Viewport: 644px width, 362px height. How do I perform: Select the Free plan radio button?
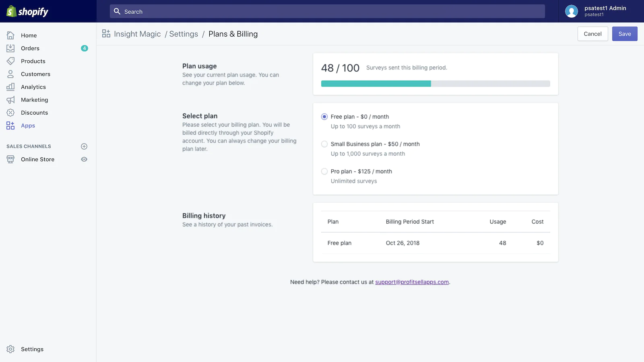tap(324, 117)
